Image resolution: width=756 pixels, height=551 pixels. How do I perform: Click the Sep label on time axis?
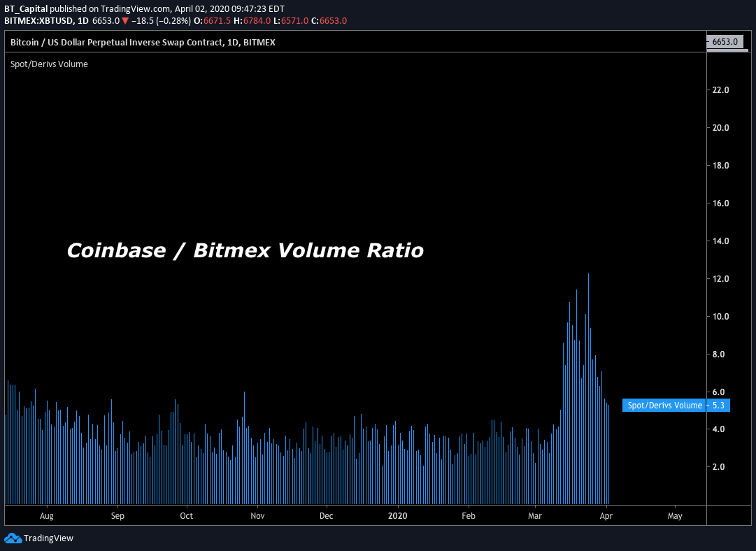[x=117, y=516]
